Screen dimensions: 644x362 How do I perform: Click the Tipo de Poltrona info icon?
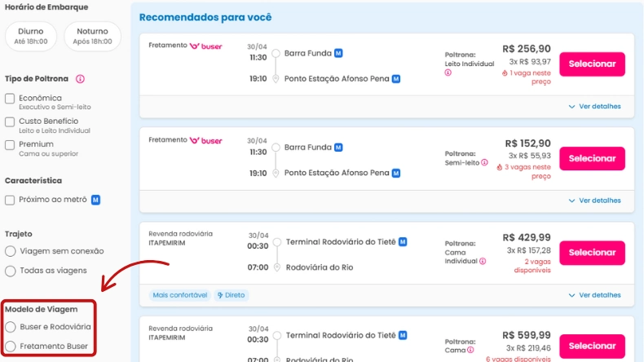[81, 79]
